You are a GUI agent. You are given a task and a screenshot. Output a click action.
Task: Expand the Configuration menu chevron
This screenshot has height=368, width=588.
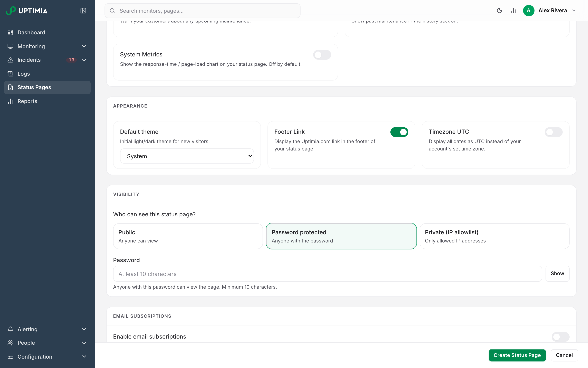pos(84,357)
